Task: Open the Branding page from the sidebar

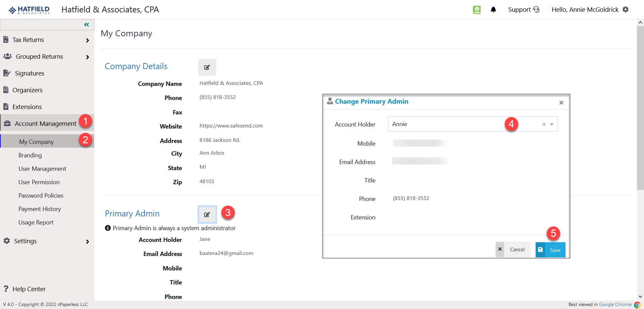Action: pyautogui.click(x=30, y=155)
